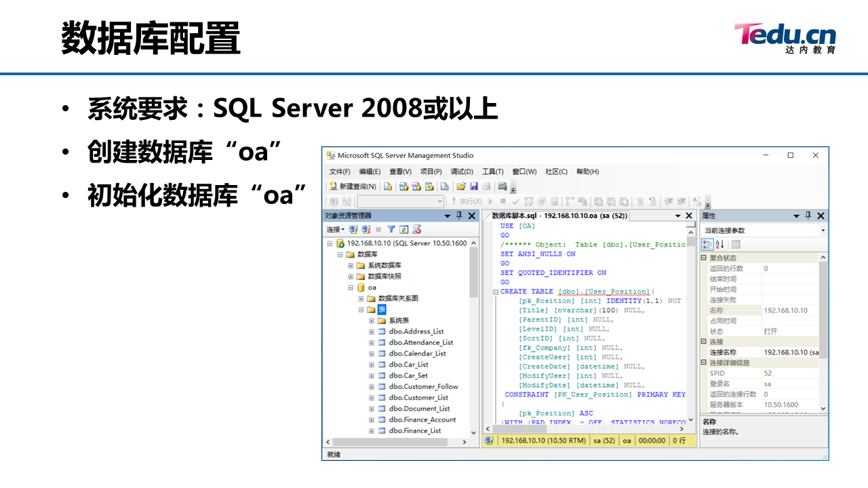Image resolution: width=868 pixels, height=488 pixels.
Task: Select the dbo.Finance_Account table
Action: [x=422, y=420]
